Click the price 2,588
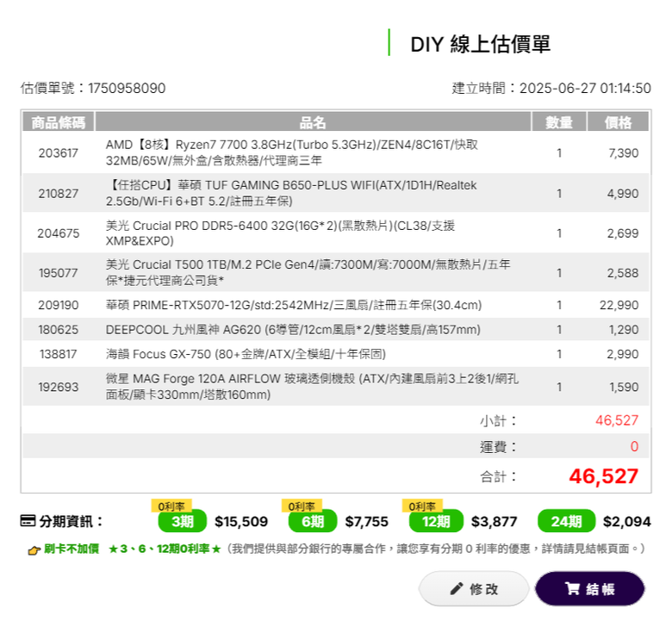The image size is (672, 627). pyautogui.click(x=623, y=273)
